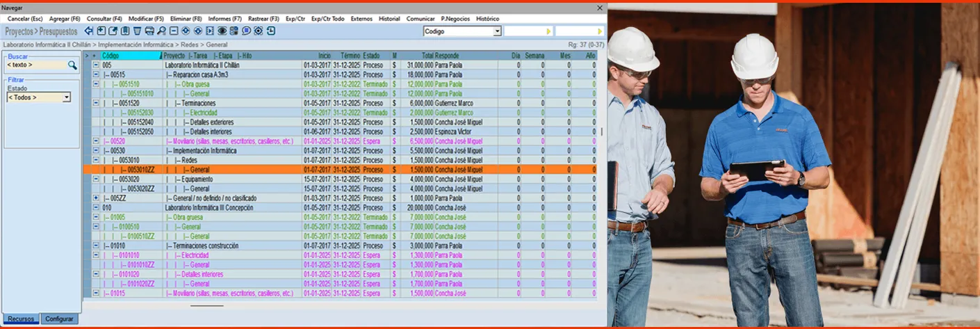This screenshot has height=329, width=980.
Task: Click the trash can delete icon
Action: [138, 31]
